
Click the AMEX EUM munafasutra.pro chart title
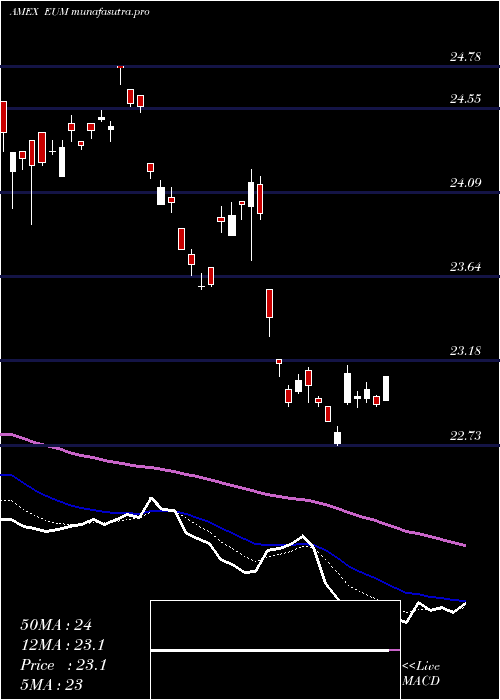coord(79,12)
